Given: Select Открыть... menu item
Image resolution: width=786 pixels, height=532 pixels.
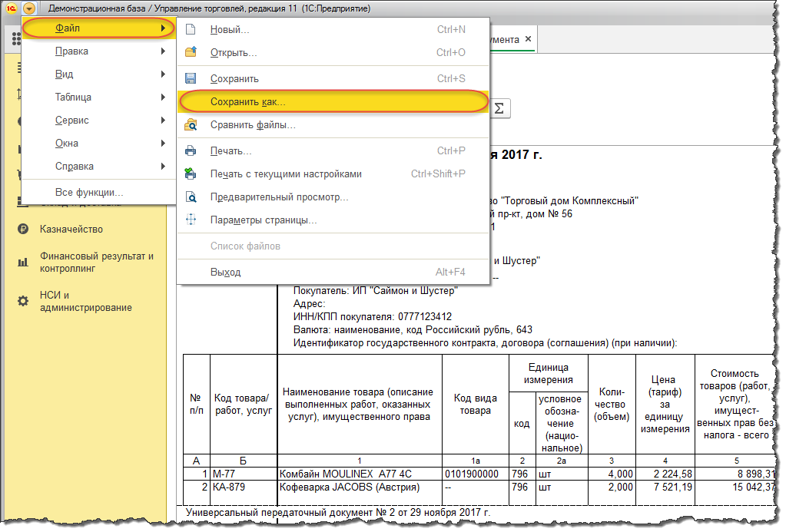Looking at the screenshot, I should tap(333, 53).
